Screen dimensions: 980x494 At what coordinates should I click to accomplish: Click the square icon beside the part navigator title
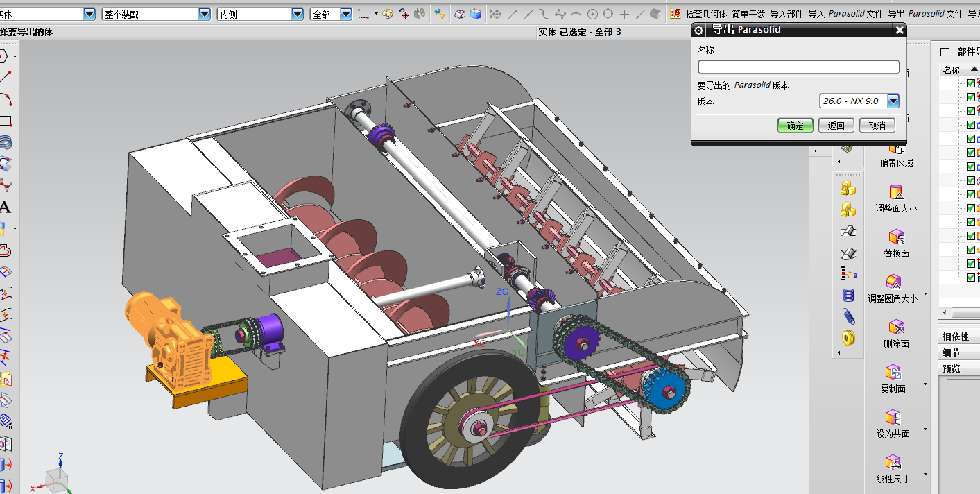tap(945, 52)
